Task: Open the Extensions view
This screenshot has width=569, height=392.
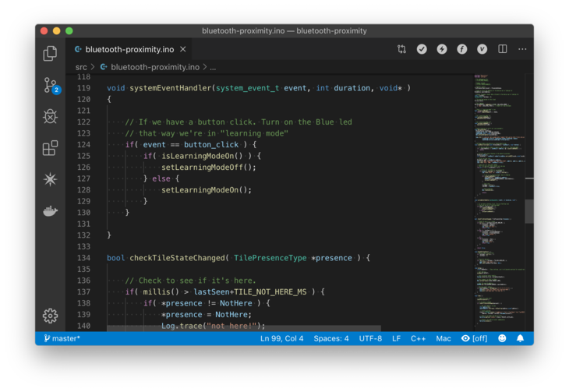Action: pos(50,148)
